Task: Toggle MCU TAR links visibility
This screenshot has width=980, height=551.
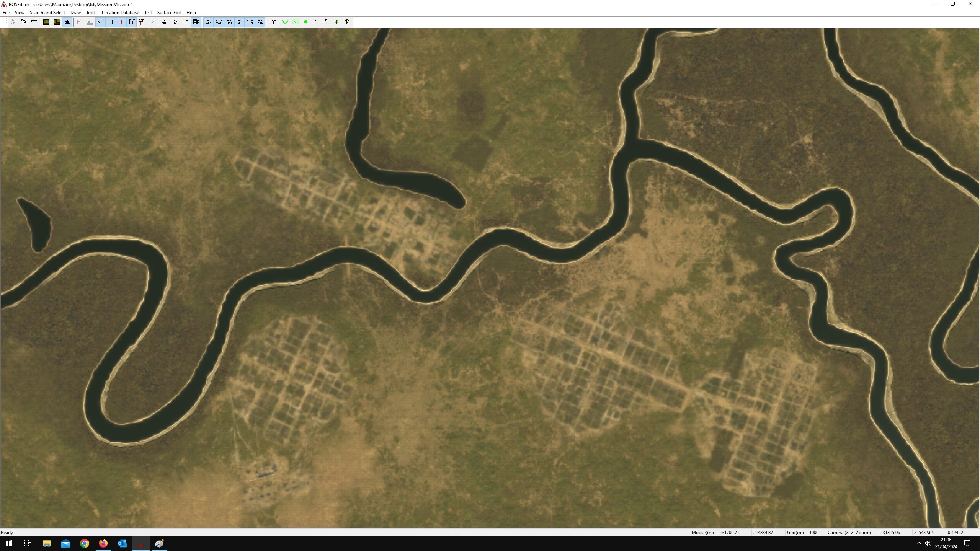Action: tap(219, 22)
